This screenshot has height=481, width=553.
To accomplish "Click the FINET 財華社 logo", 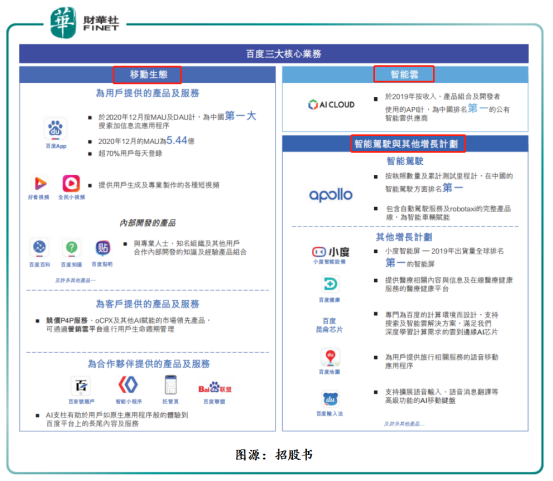I will tap(84, 23).
